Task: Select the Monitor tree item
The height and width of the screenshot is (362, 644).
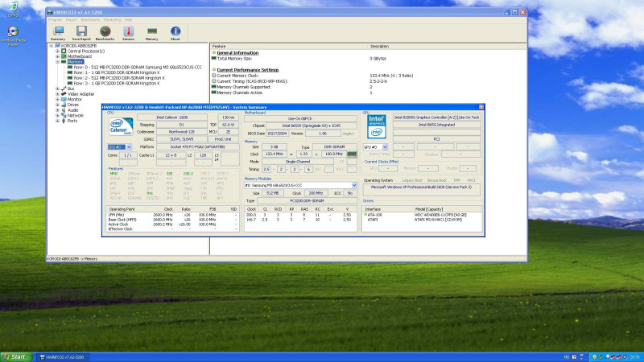Action: (74, 99)
